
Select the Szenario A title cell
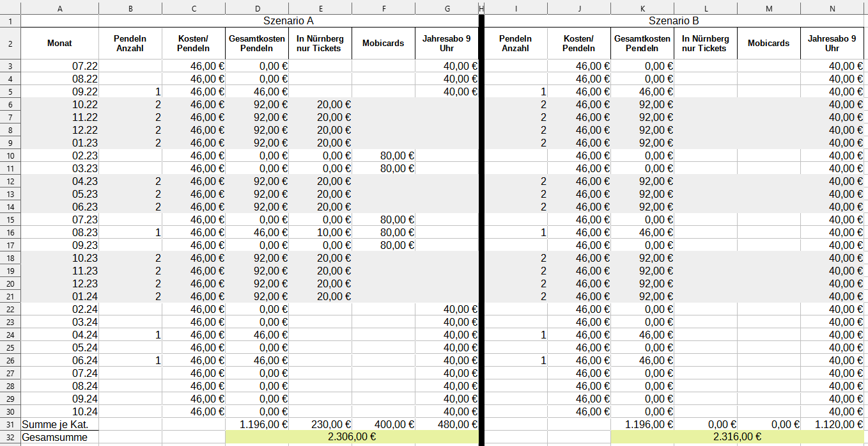[288, 21]
